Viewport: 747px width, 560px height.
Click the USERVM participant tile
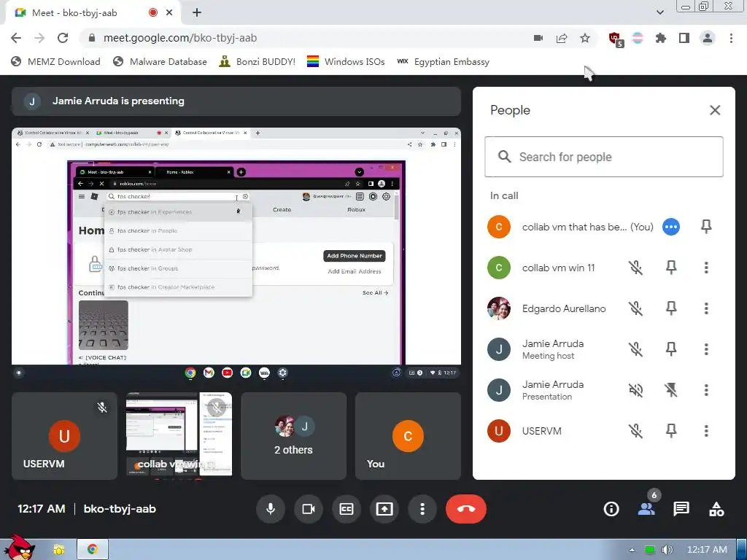64,436
